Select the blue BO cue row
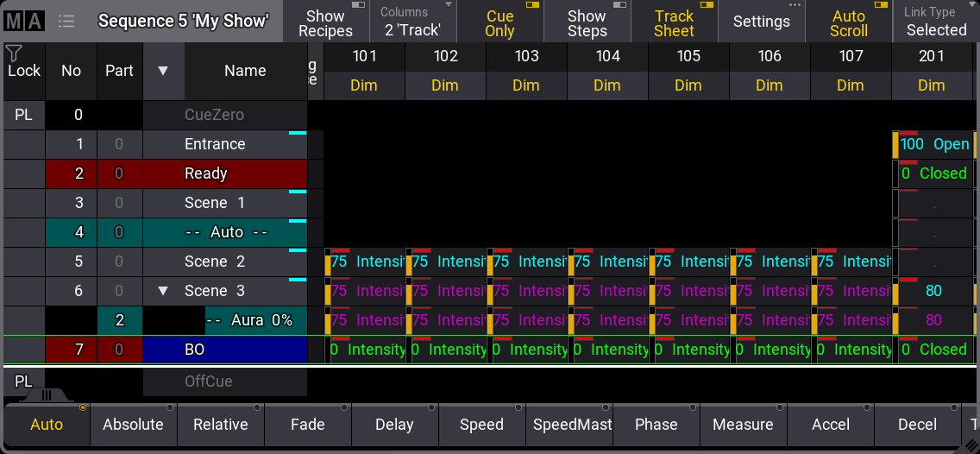The image size is (980, 454). (x=224, y=350)
